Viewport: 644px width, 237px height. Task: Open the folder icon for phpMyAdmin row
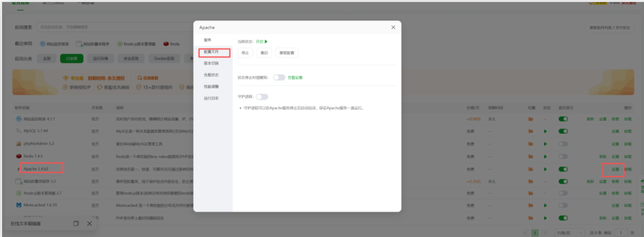(531, 144)
